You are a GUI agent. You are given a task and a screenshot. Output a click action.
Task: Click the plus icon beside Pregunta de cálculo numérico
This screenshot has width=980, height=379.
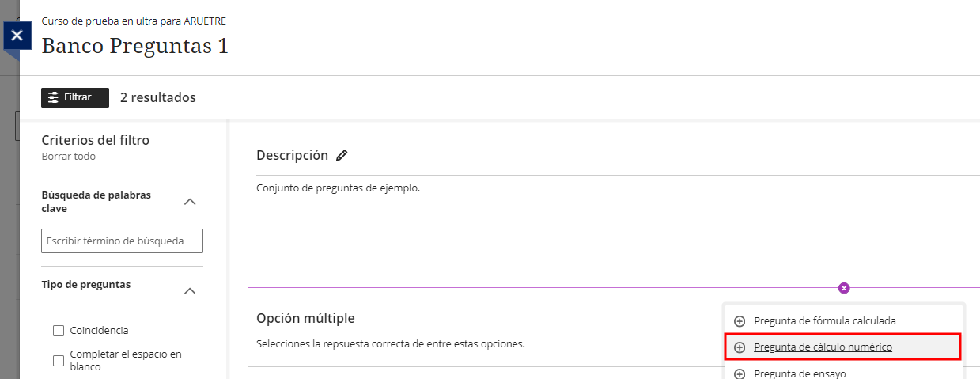(x=740, y=347)
